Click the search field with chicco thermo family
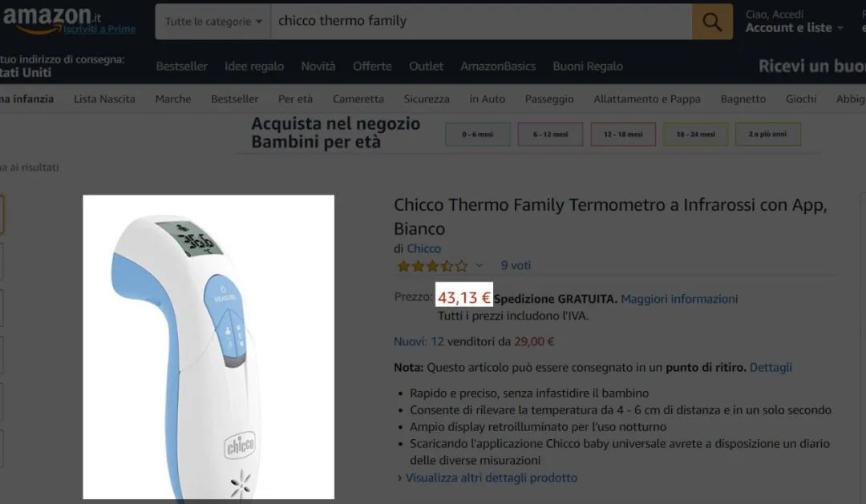The image size is (866, 504). [x=481, y=22]
